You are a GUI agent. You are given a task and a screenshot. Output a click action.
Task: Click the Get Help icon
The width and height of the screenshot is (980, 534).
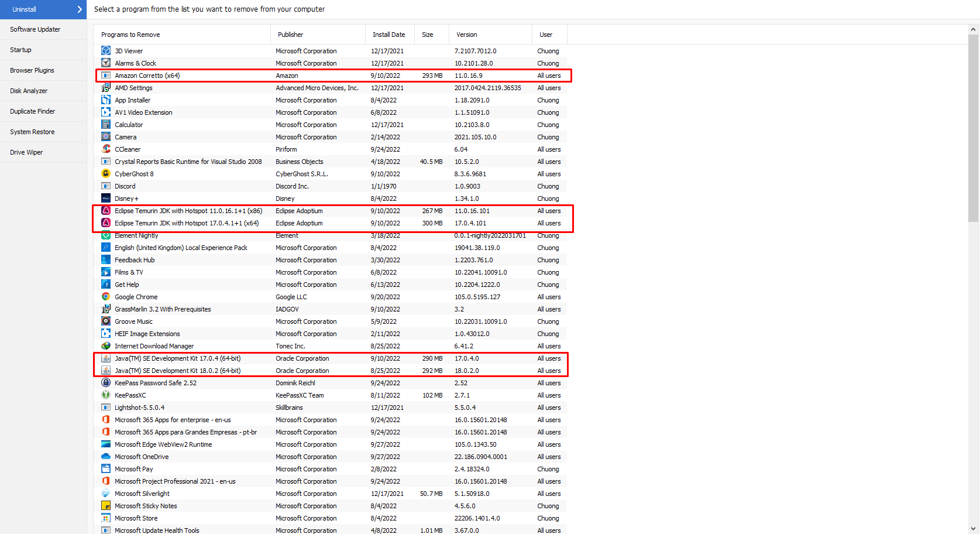[106, 285]
